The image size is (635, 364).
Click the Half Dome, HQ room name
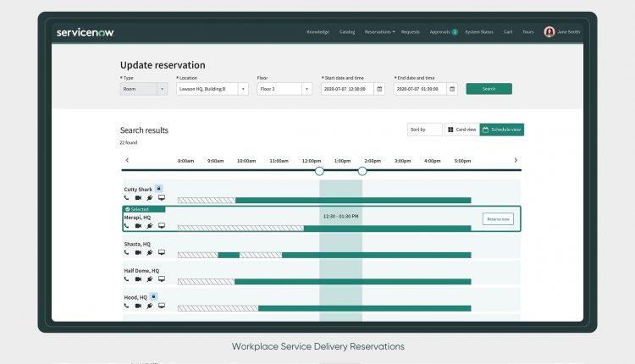141,271
